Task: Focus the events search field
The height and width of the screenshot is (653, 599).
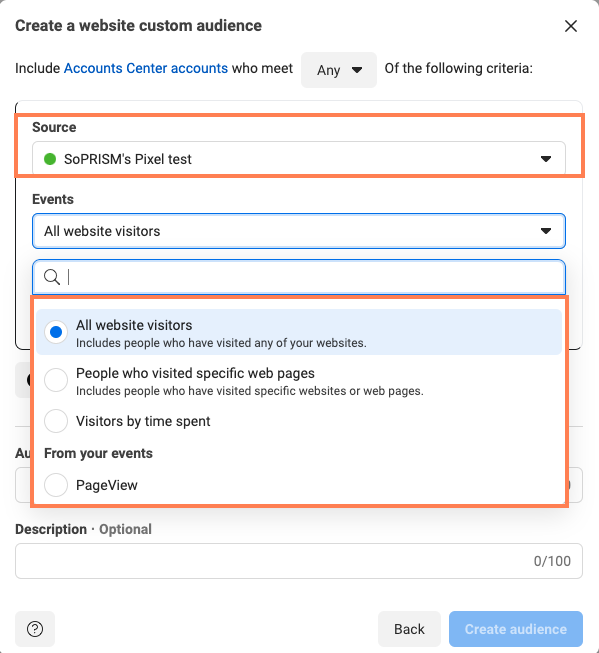Action: (299, 277)
